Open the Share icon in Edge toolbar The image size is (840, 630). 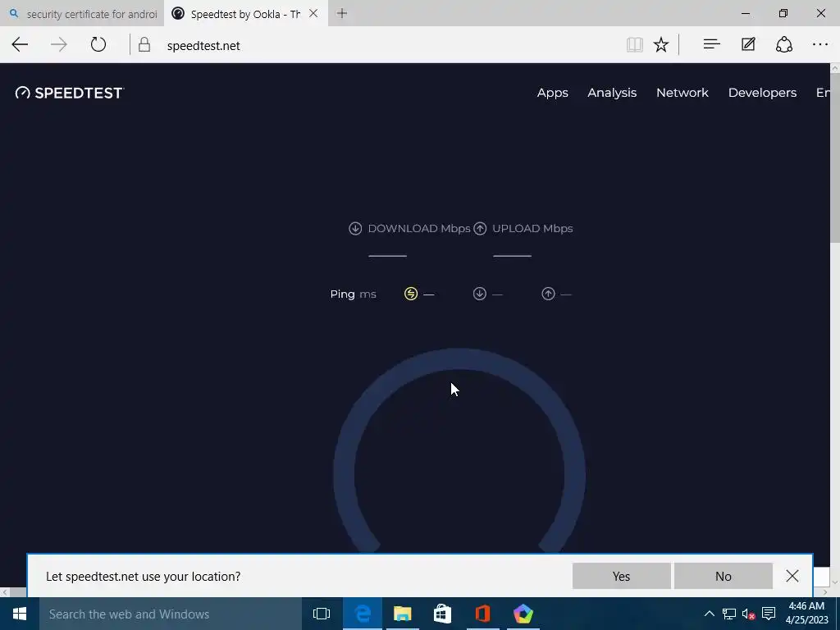[x=784, y=45]
